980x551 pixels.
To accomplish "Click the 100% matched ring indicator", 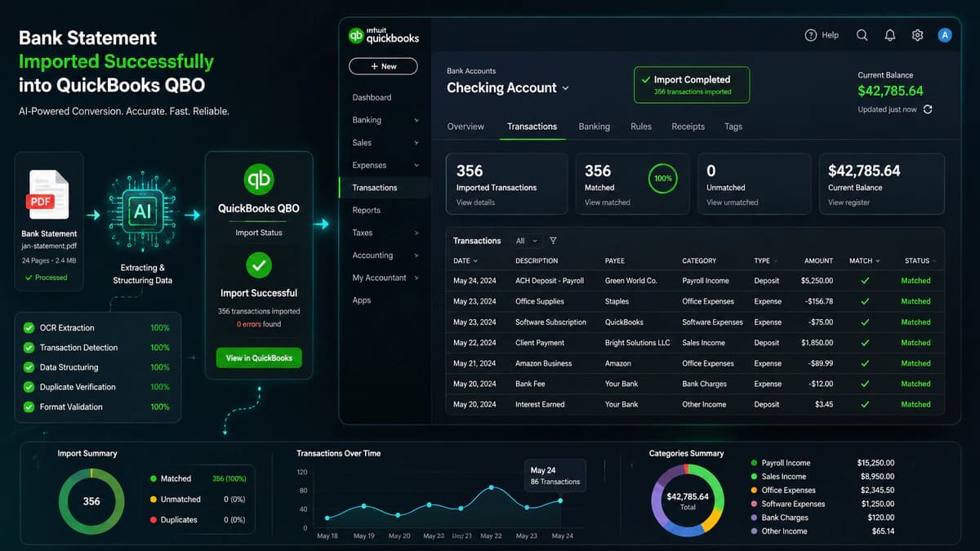I will point(663,179).
